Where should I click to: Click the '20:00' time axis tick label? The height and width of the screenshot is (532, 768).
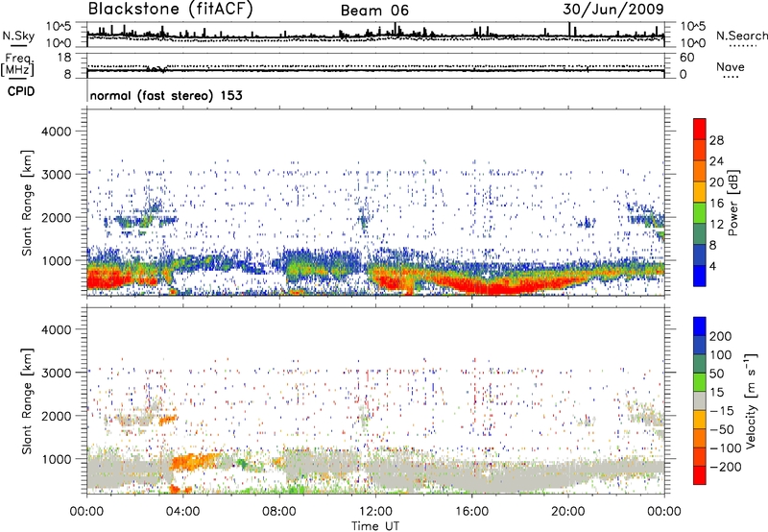567,512
